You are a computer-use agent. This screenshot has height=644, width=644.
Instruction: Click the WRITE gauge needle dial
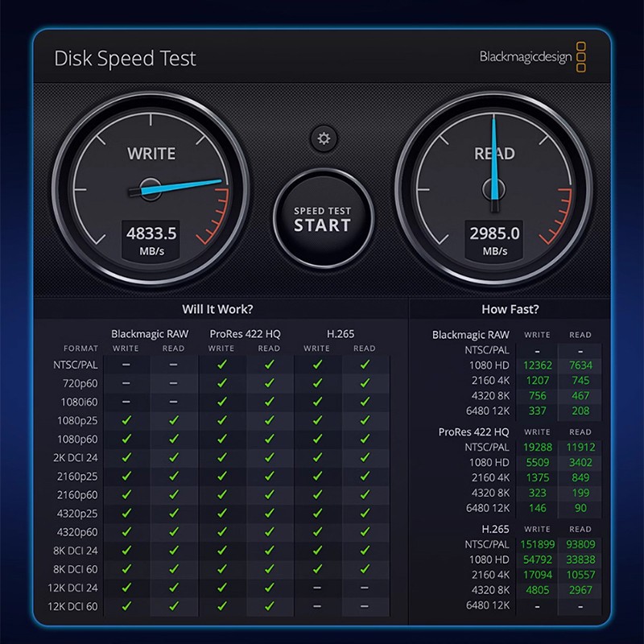(151, 189)
